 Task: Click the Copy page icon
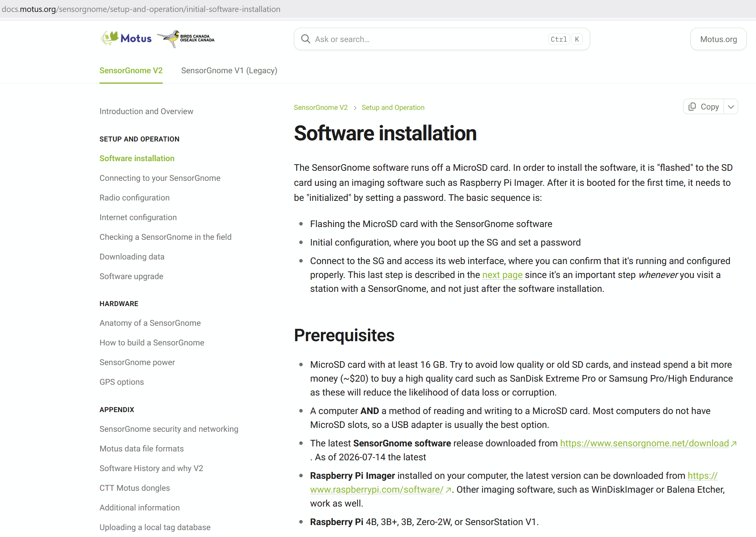[x=692, y=107]
